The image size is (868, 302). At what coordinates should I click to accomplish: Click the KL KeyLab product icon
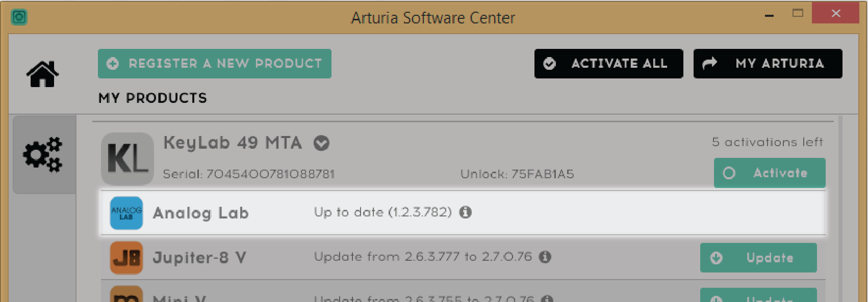(x=127, y=159)
